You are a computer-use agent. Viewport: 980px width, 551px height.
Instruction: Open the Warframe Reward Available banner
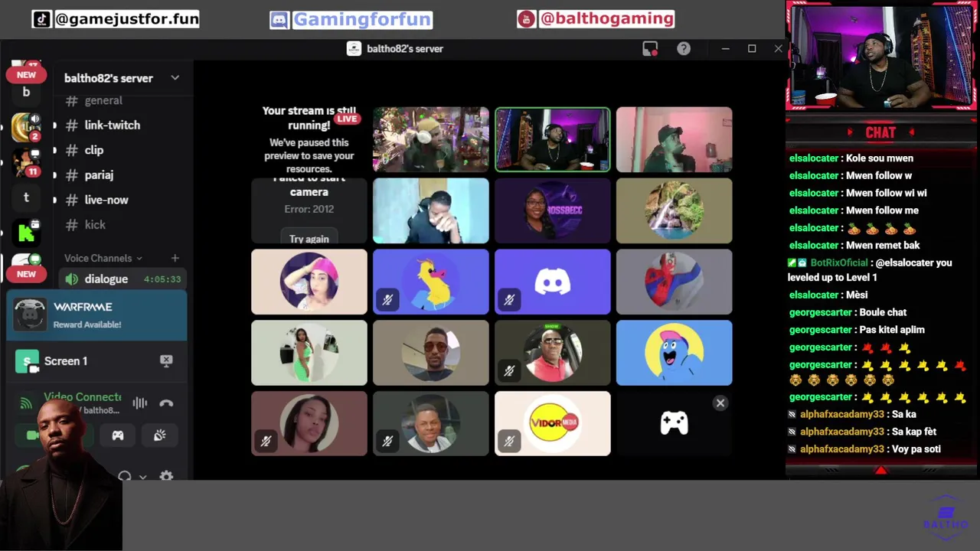pyautogui.click(x=96, y=315)
